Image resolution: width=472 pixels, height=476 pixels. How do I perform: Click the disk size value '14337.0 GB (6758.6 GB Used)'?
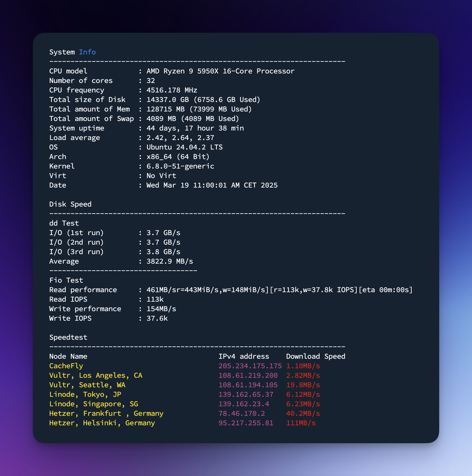point(203,100)
